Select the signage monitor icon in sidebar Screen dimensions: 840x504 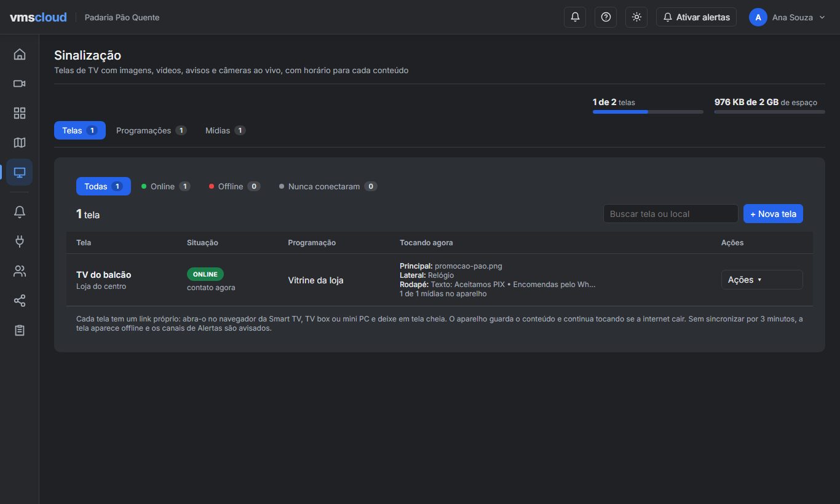point(20,173)
